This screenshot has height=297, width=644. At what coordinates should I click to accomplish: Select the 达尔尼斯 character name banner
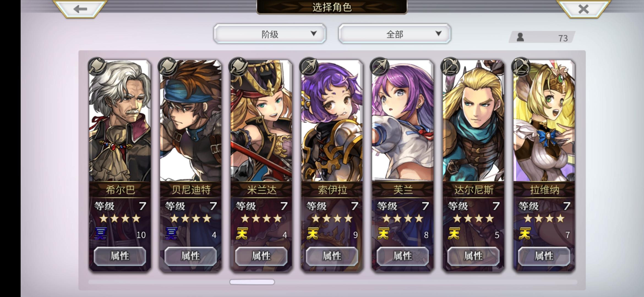(473, 190)
